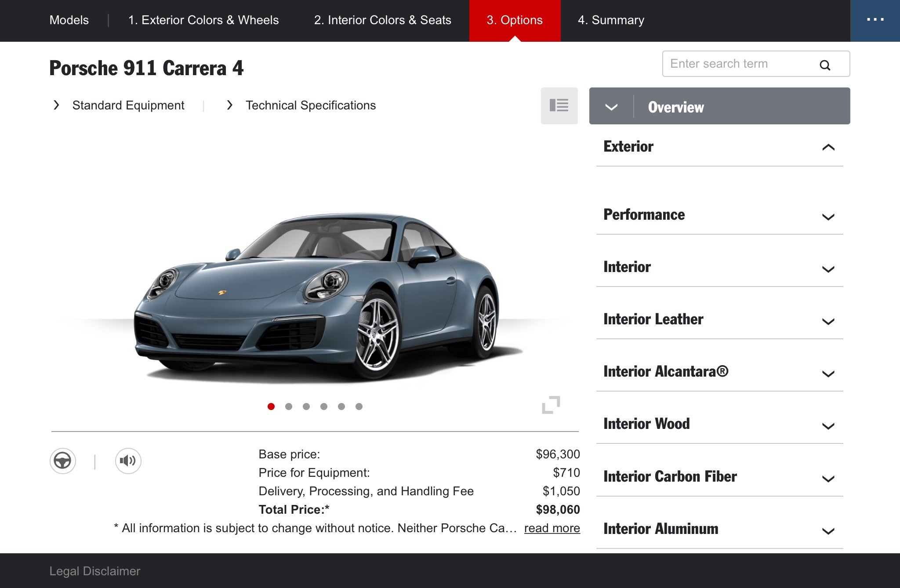Expand the Interior Carbon Fiber section
The image size is (900, 588).
pos(719,477)
